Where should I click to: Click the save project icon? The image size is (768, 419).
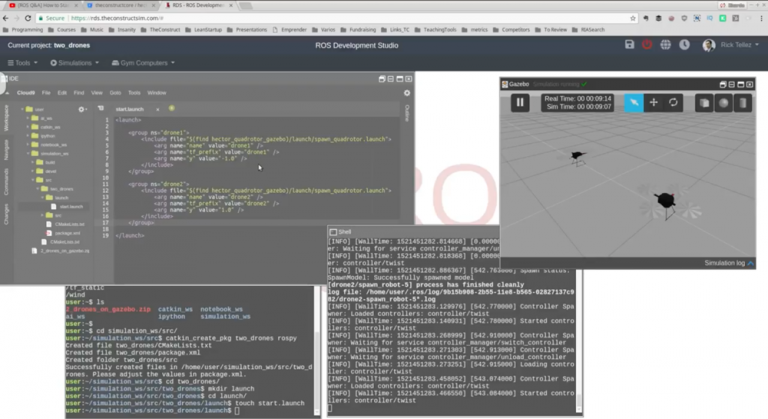629,45
